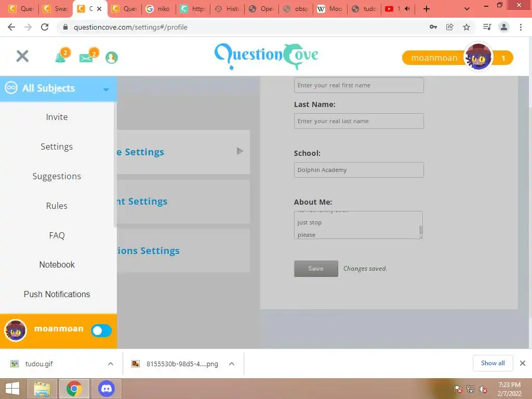The width and height of the screenshot is (532, 399).
Task: Click the moanmoan username badge in header
Action: coord(434,58)
